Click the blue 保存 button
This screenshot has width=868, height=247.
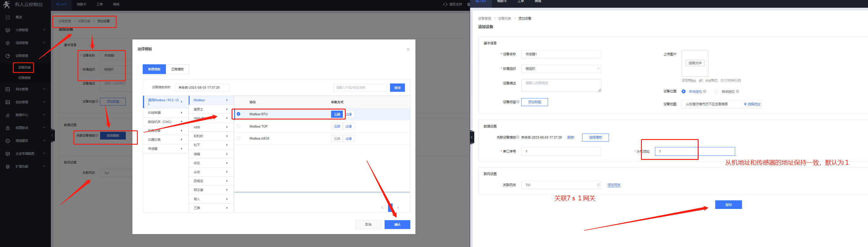pyautogui.click(x=728, y=204)
